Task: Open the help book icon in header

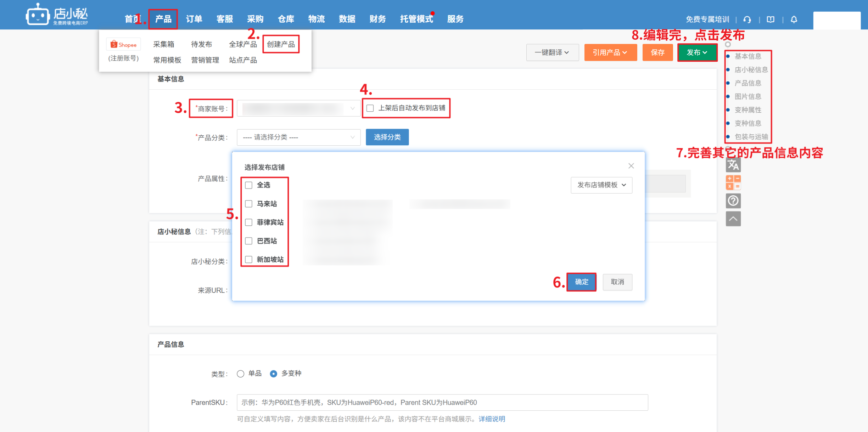Action: click(771, 19)
